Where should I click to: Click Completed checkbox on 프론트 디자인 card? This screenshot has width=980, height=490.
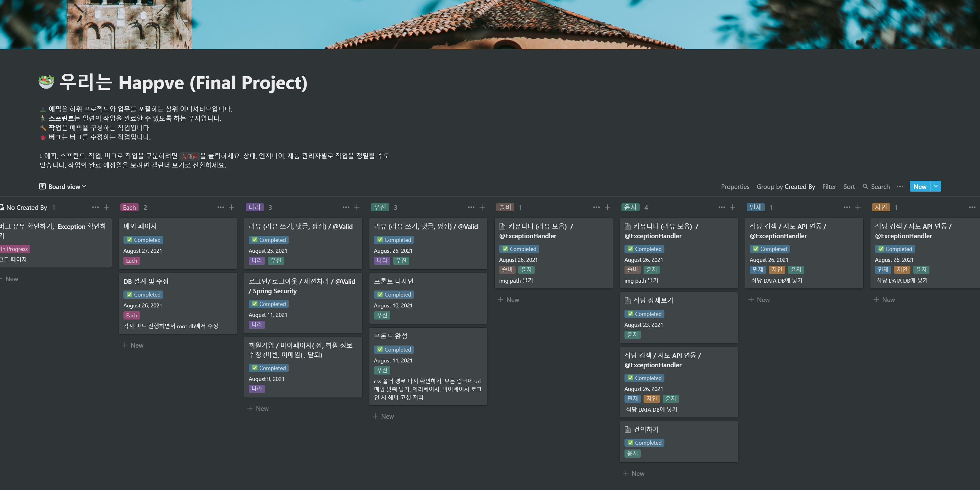coord(380,294)
